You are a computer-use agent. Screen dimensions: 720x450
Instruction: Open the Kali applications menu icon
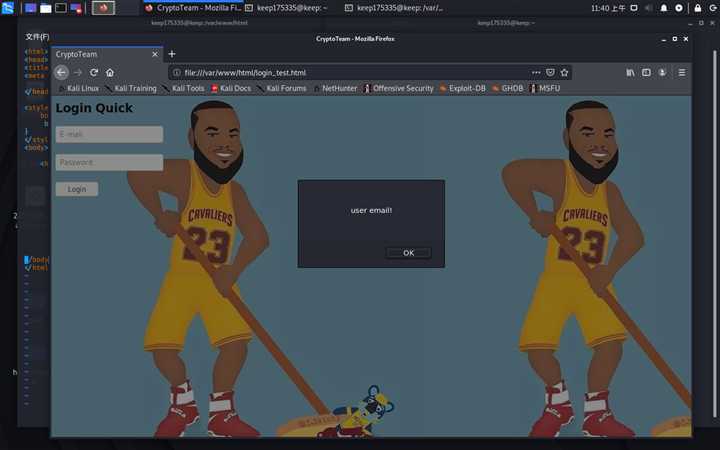(x=7, y=8)
